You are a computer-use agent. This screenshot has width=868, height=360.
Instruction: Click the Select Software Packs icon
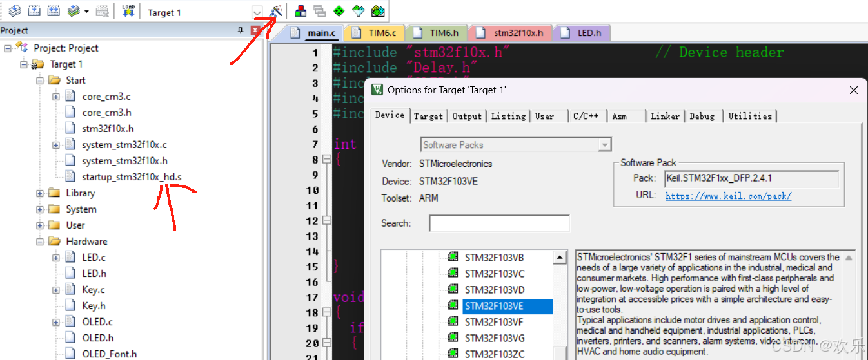point(358,11)
